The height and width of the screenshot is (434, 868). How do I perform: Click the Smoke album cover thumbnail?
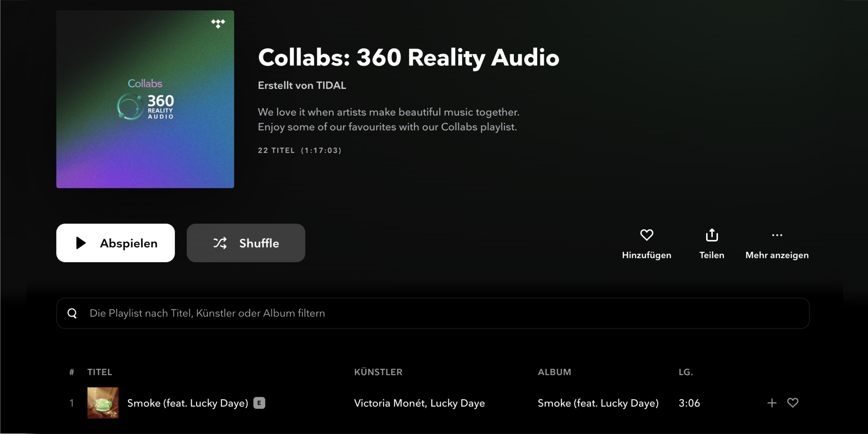(103, 403)
